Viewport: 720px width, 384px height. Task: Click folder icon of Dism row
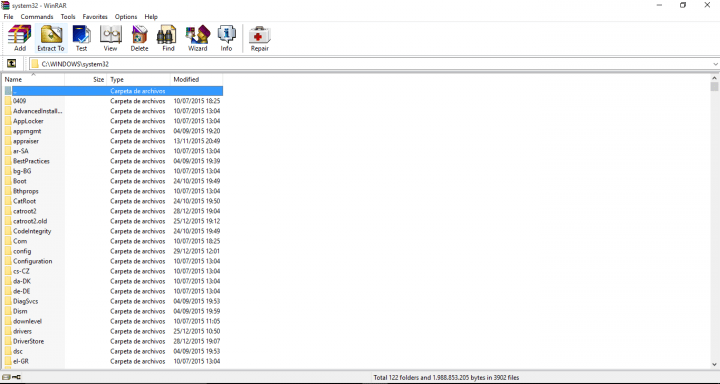click(x=8, y=311)
